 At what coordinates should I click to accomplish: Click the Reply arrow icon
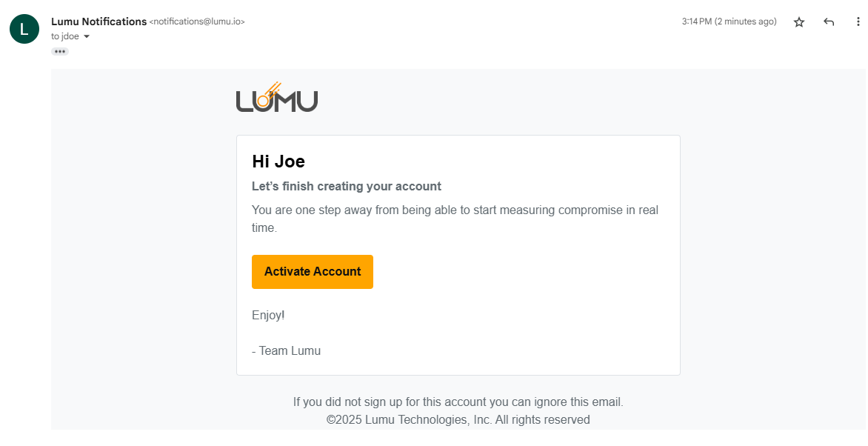829,22
